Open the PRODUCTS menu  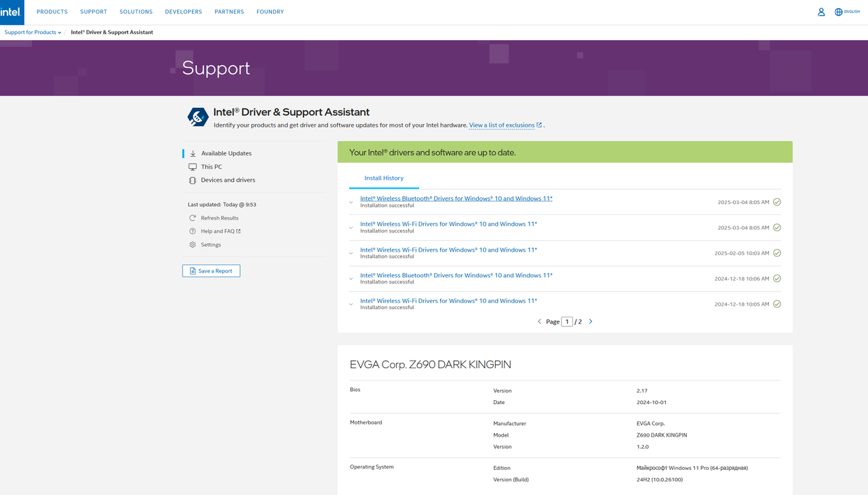coord(52,12)
